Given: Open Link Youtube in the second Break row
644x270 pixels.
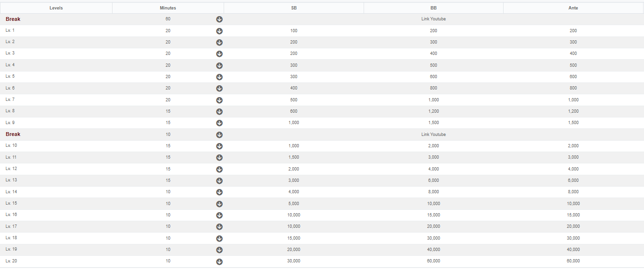Looking at the screenshot, I should point(434,135).
